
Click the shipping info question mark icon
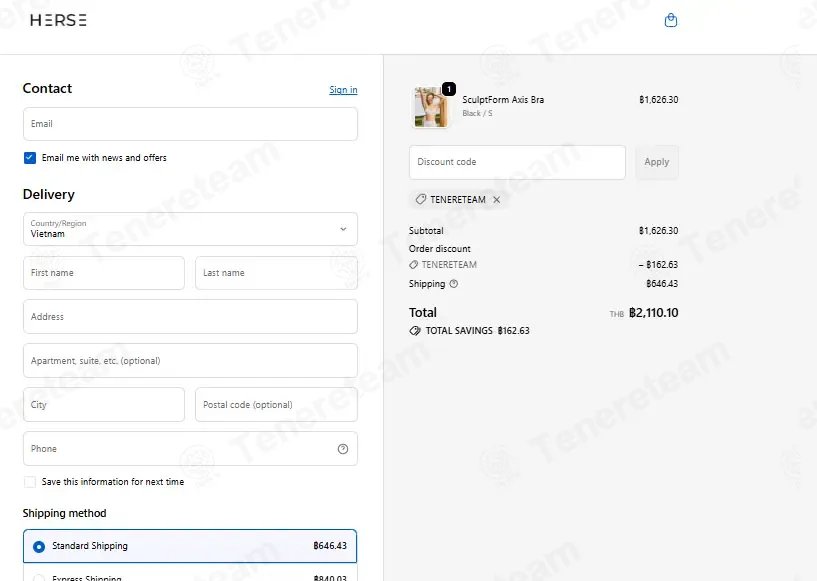tap(454, 284)
